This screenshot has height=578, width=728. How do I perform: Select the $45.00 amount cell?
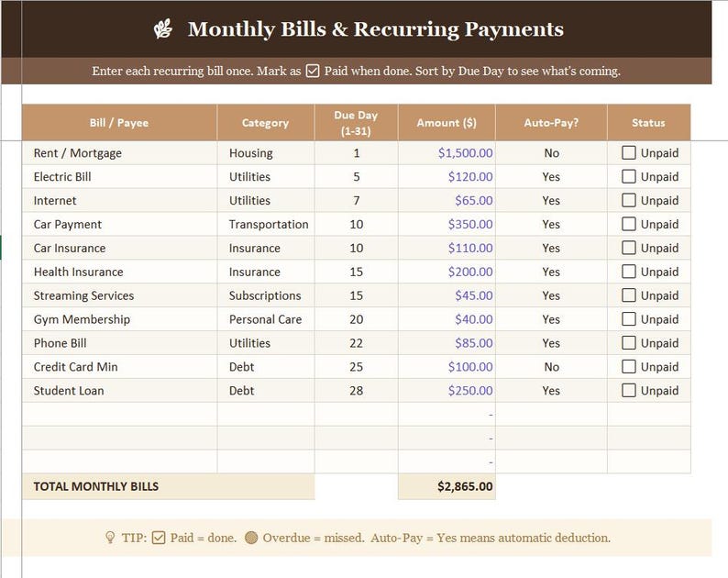(447, 295)
